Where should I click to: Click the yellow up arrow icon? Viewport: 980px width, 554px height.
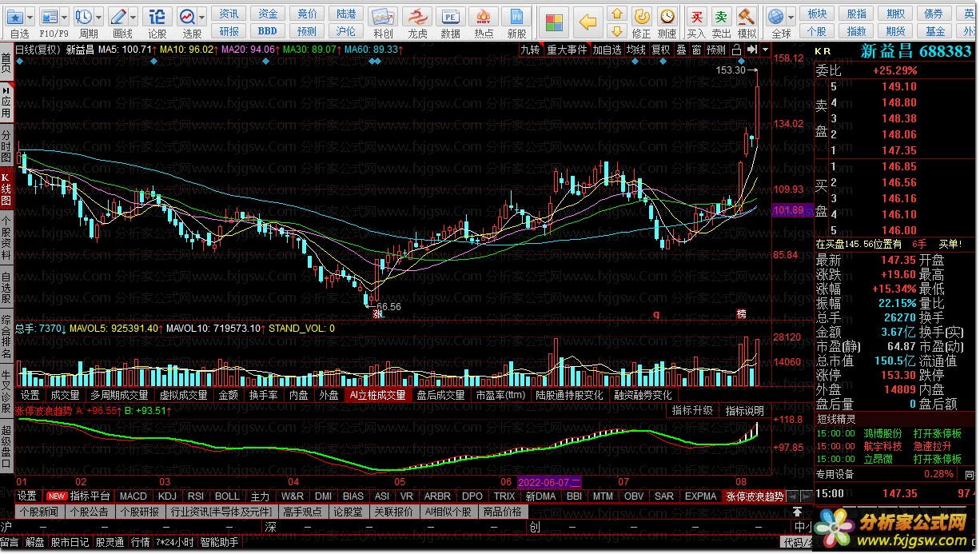[x=616, y=14]
